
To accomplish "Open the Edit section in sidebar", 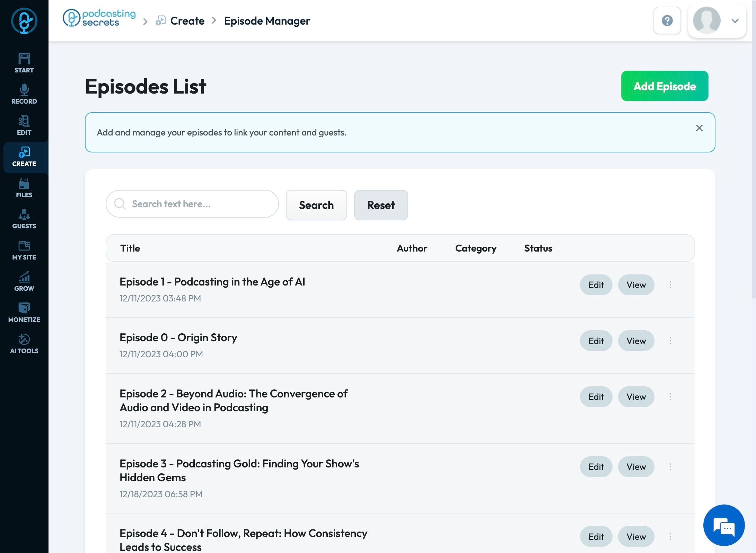I will [24, 125].
